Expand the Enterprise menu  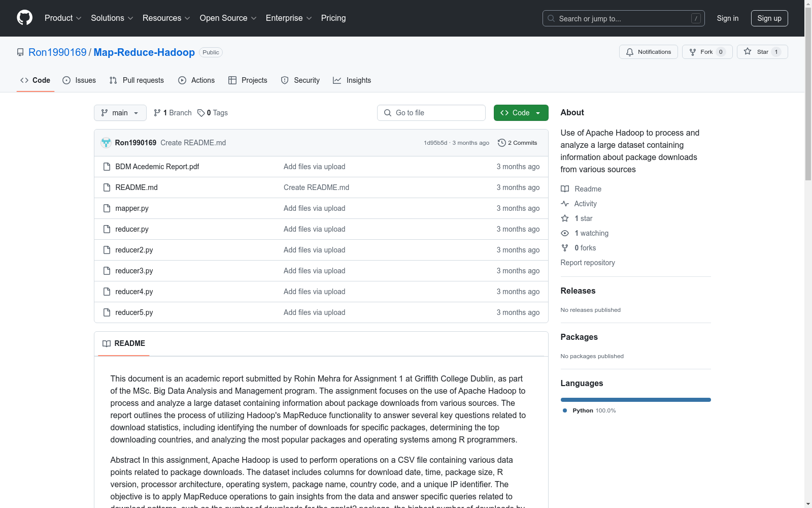[289, 18]
